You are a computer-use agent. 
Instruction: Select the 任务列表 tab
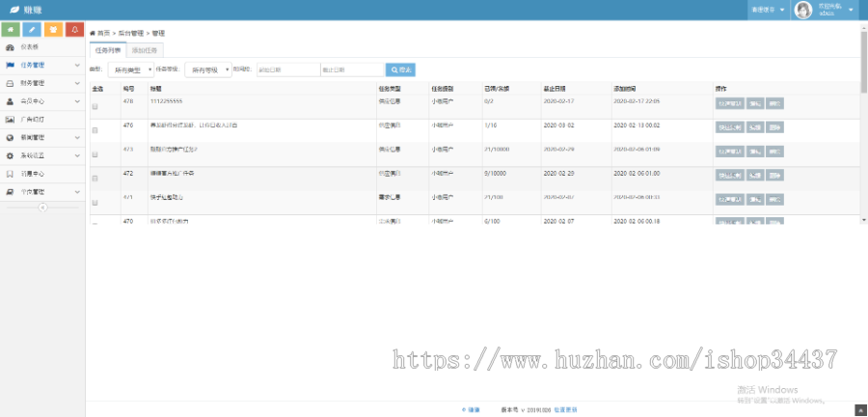pos(108,49)
